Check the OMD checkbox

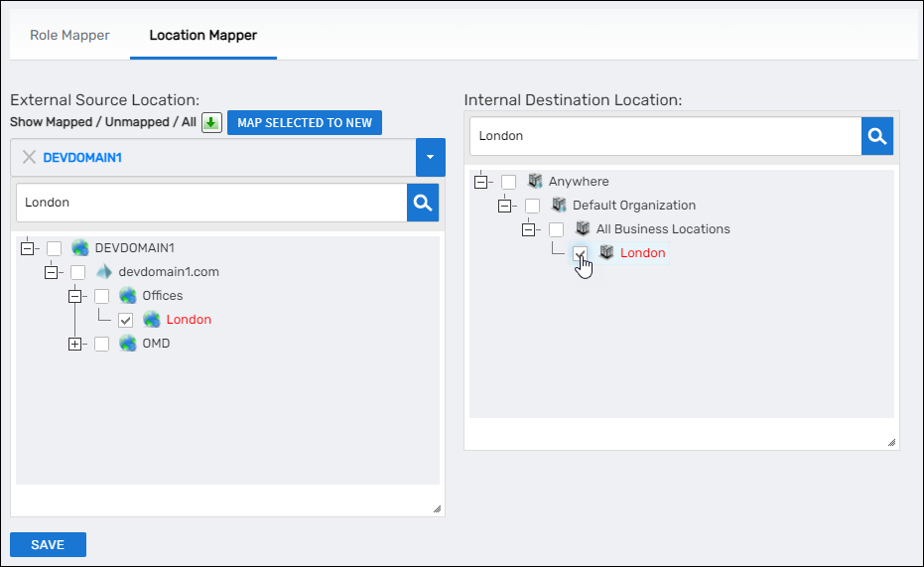click(x=102, y=344)
